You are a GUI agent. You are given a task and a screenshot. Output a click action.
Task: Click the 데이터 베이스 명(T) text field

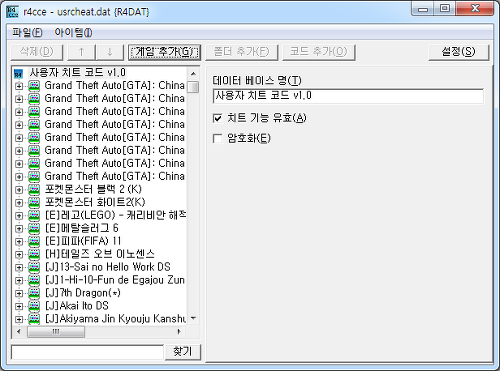pos(348,96)
